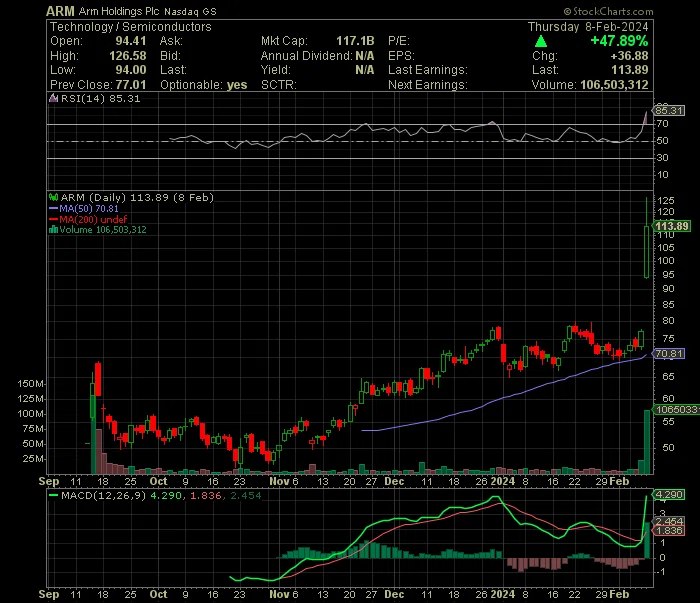Click the 2024 label on price chart axis
This screenshot has height=603, width=700.
[x=503, y=482]
